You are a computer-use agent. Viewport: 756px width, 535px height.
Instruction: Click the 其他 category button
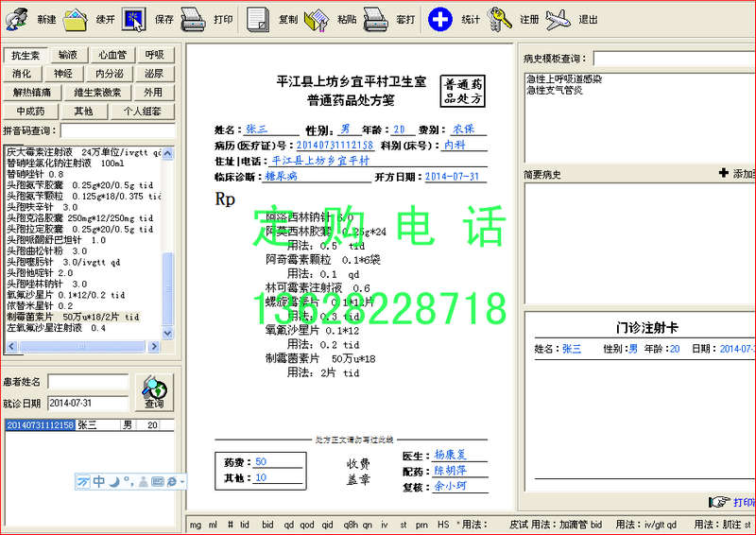tap(83, 112)
